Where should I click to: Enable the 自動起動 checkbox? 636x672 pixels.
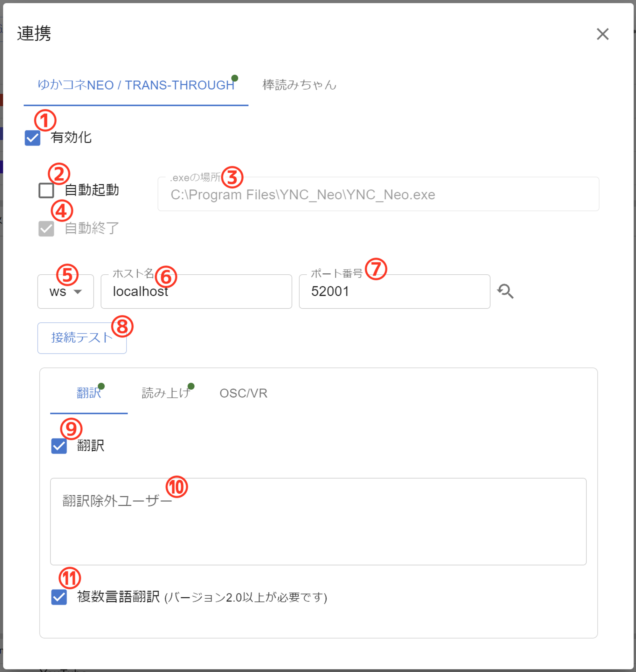point(46,190)
